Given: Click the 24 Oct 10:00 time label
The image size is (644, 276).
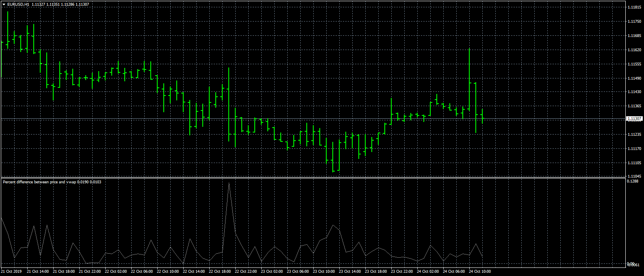Looking at the screenshot, I should 480,271.
